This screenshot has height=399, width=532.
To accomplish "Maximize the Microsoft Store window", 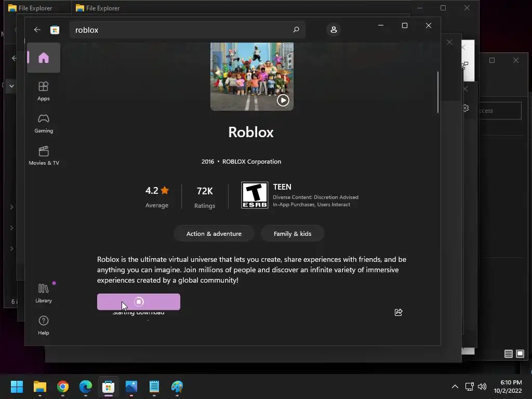I will point(404,25).
